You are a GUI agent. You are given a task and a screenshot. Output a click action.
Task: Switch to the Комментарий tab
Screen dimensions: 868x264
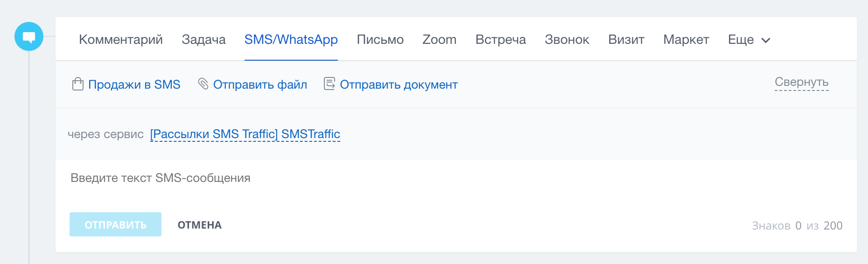(121, 40)
